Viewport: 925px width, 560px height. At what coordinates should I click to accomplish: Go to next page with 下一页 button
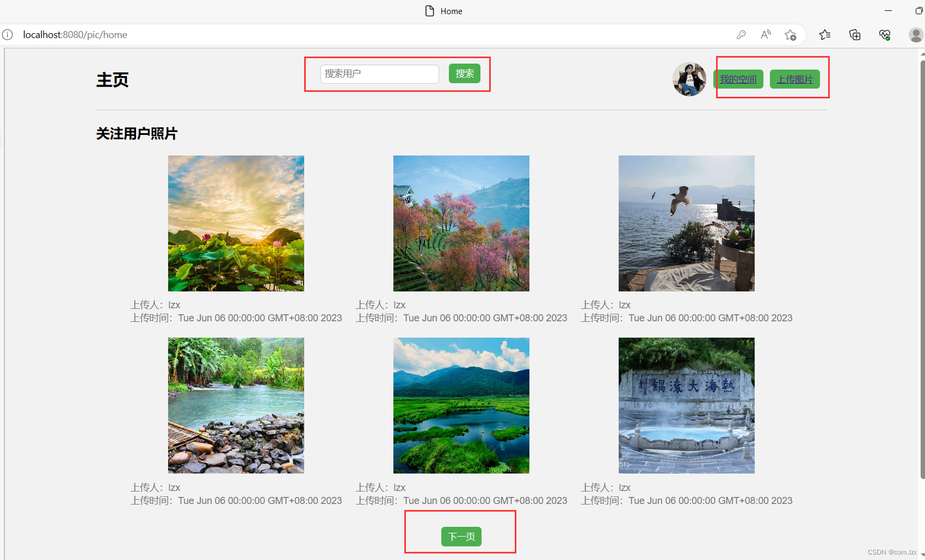point(461,537)
